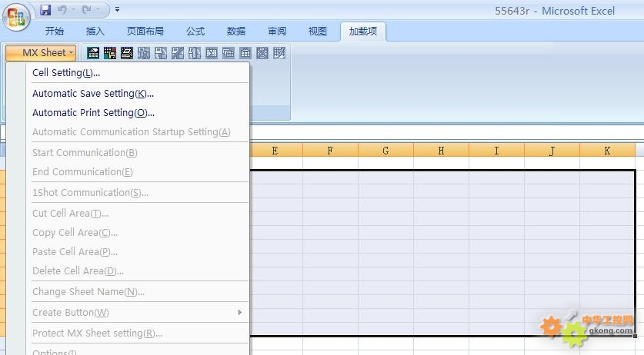Image resolution: width=644 pixels, height=355 pixels.
Task: Switch to the 开始 ribbon tab
Action: coord(54,32)
